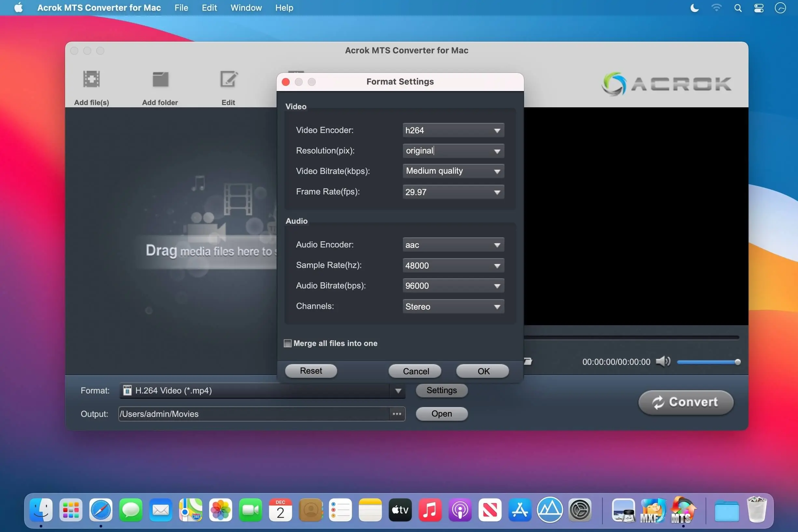Click the Edit toolbar icon

[228, 80]
